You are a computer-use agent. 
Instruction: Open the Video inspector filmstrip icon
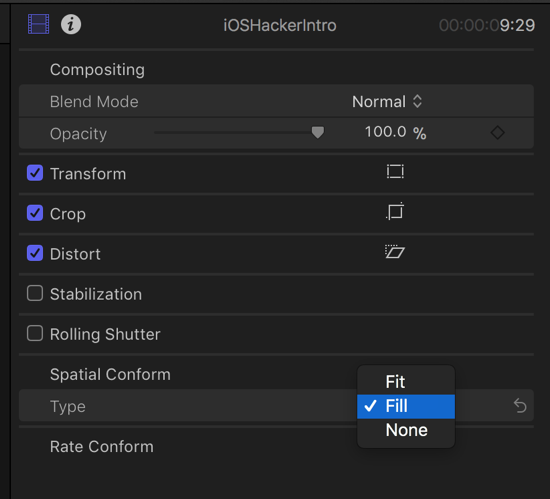coord(39,25)
